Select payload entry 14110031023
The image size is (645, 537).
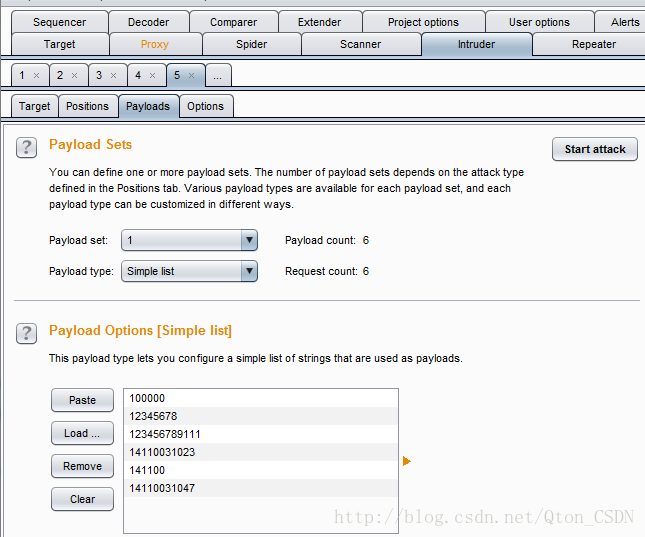pyautogui.click(x=261, y=452)
